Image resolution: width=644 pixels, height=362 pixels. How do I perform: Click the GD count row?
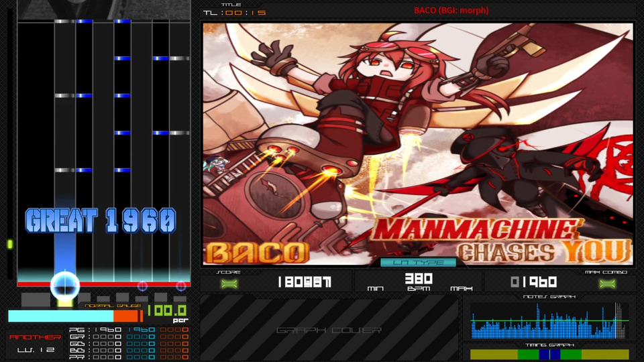click(x=129, y=343)
